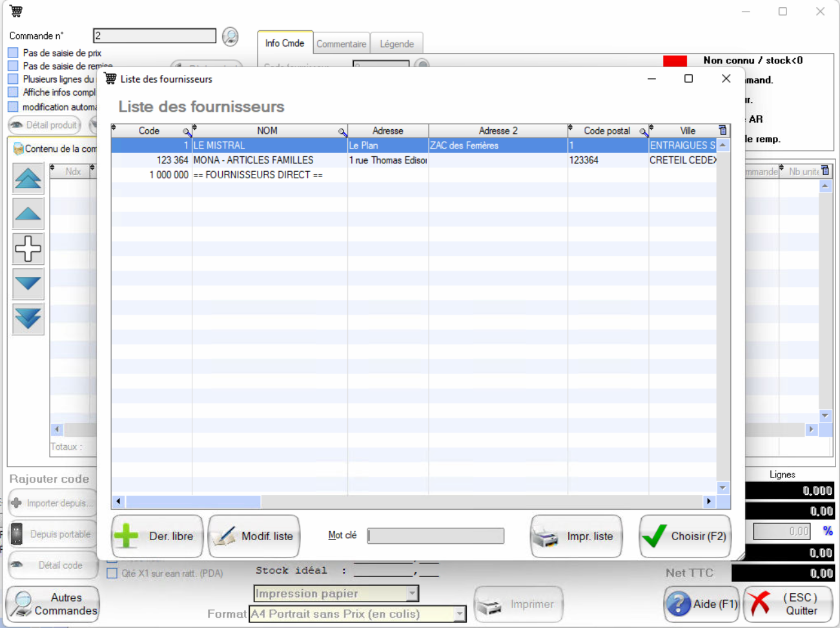
Task: Click the double up arrow move-to-top icon
Action: [28, 179]
